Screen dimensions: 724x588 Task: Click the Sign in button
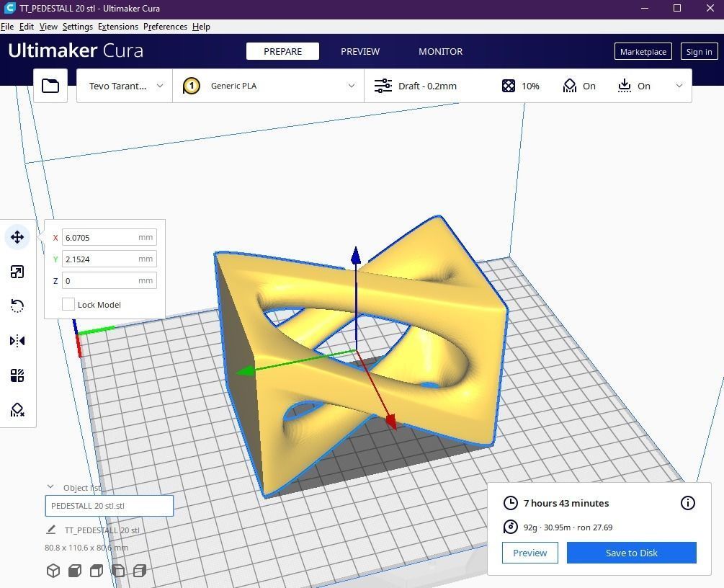click(699, 51)
